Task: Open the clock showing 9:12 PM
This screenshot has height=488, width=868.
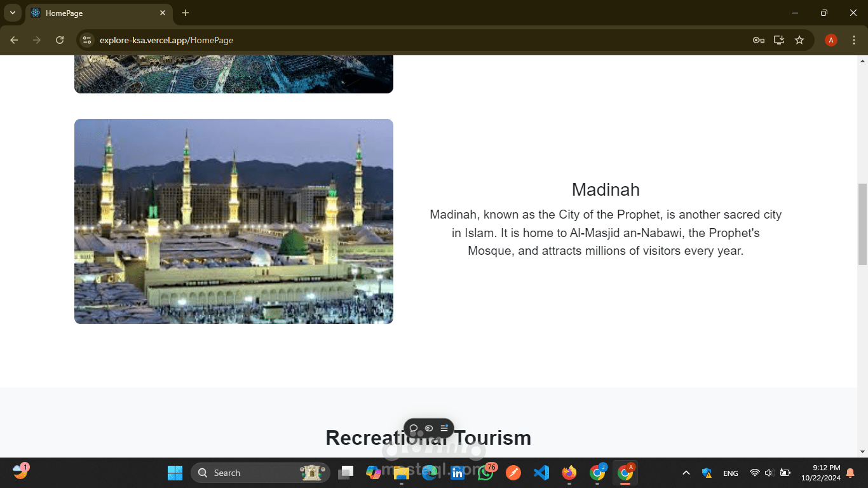Action: coord(821,473)
